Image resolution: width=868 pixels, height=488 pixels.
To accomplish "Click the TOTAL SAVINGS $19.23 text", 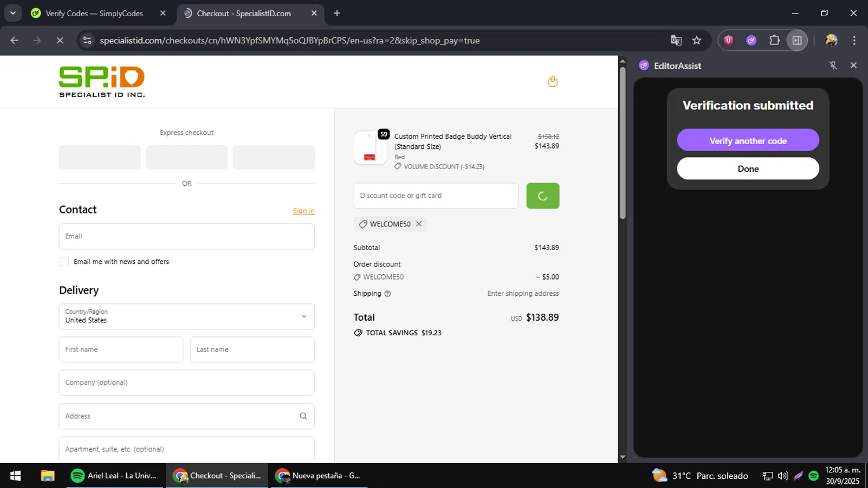I will tap(403, 333).
